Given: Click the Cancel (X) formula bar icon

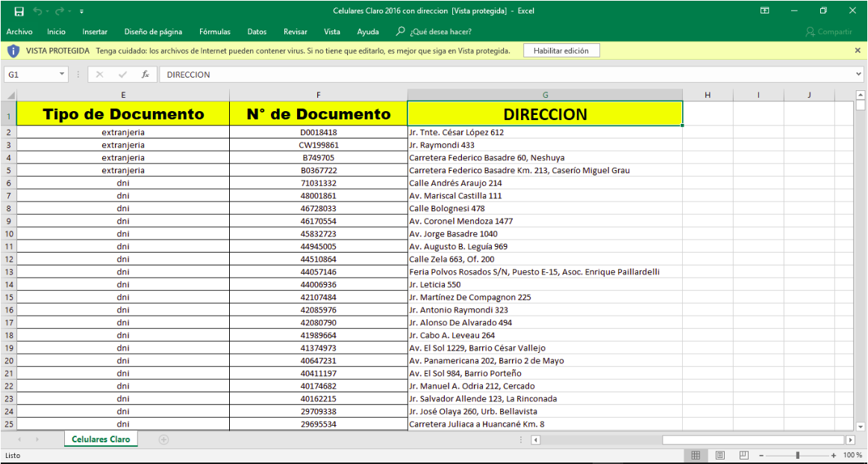Looking at the screenshot, I should click(x=100, y=75).
